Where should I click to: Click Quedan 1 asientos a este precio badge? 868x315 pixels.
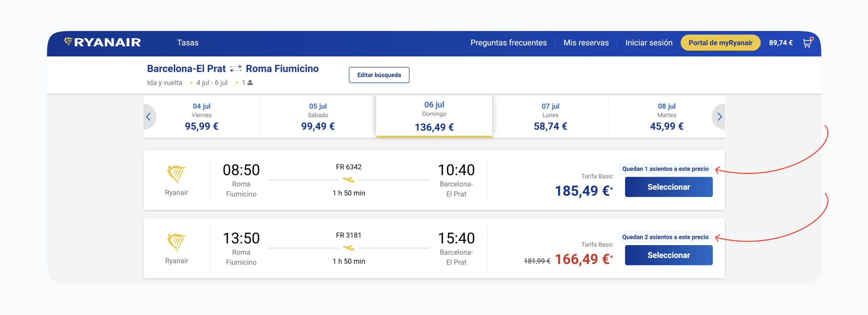(x=665, y=169)
